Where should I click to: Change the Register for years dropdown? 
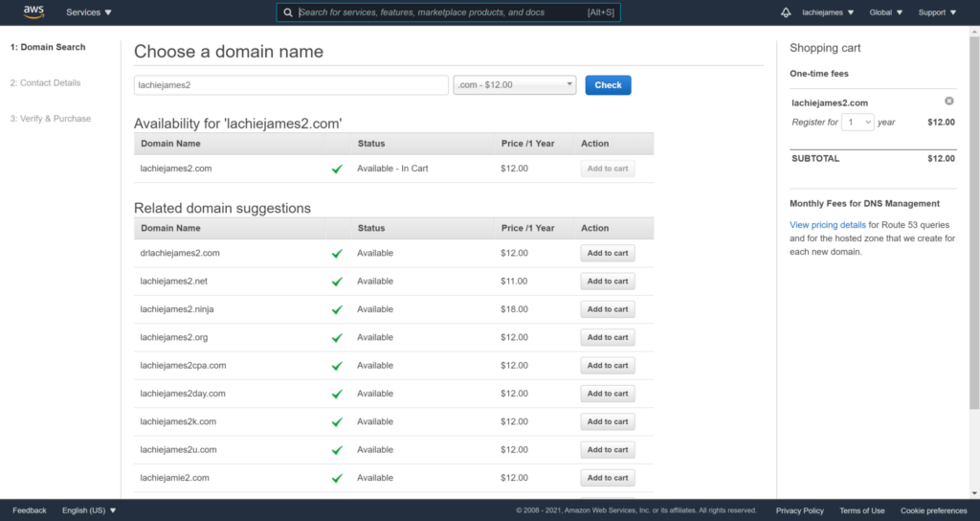857,122
